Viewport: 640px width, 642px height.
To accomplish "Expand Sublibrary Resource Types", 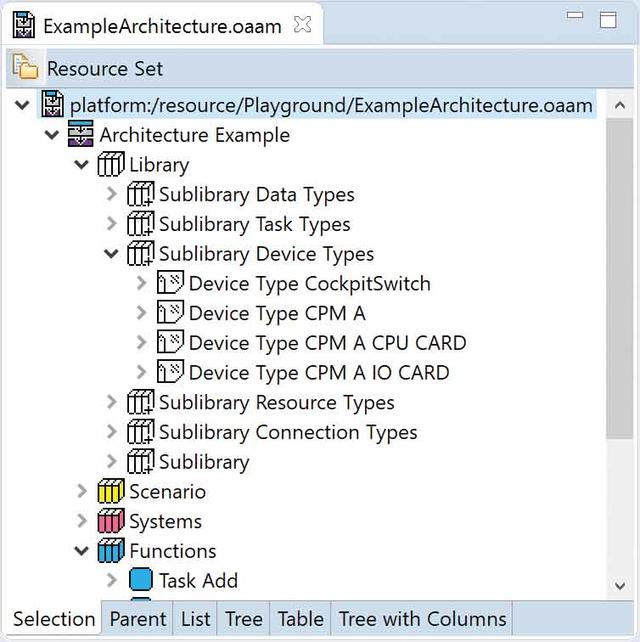I will coord(112,402).
